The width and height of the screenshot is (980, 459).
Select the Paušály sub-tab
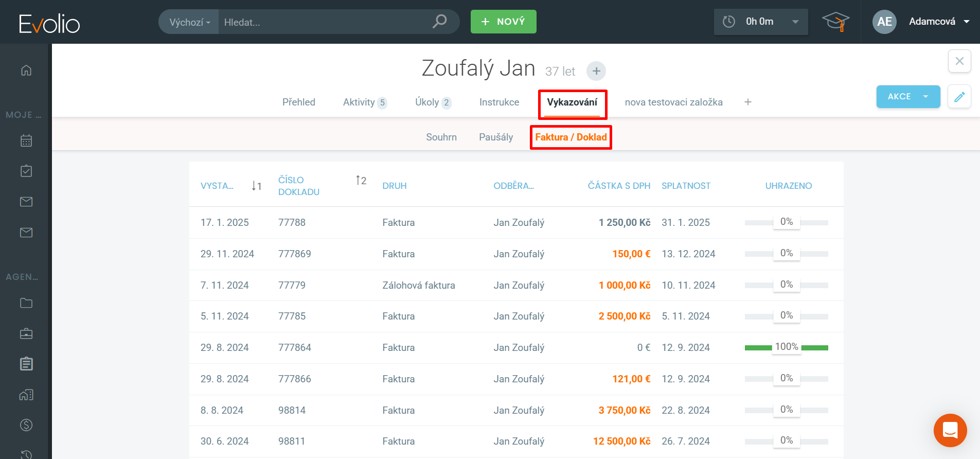pyautogui.click(x=495, y=137)
